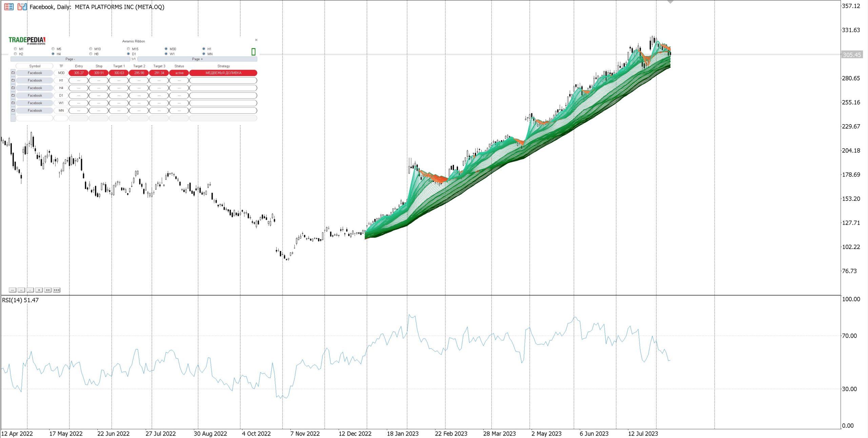This screenshot has height=438, width=868.
Task: Close the Avramis Ribbon panel
Action: tap(256, 40)
